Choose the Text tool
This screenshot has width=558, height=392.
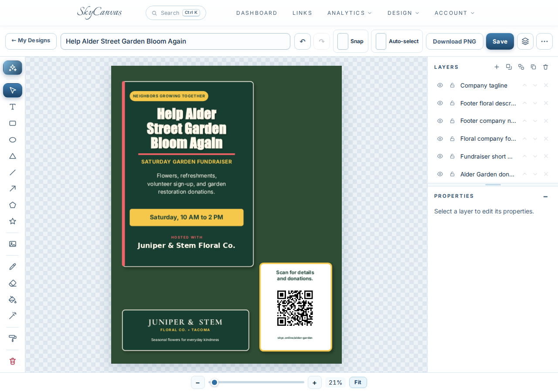[13, 107]
